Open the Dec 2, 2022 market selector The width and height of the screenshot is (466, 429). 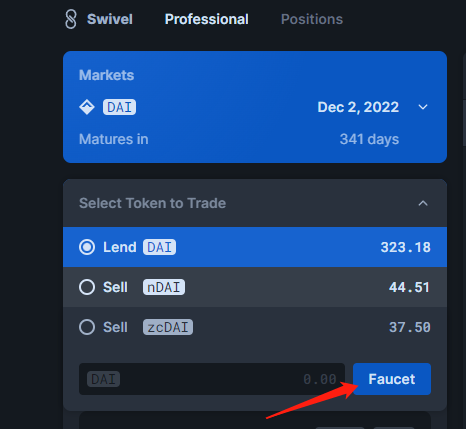click(x=358, y=107)
